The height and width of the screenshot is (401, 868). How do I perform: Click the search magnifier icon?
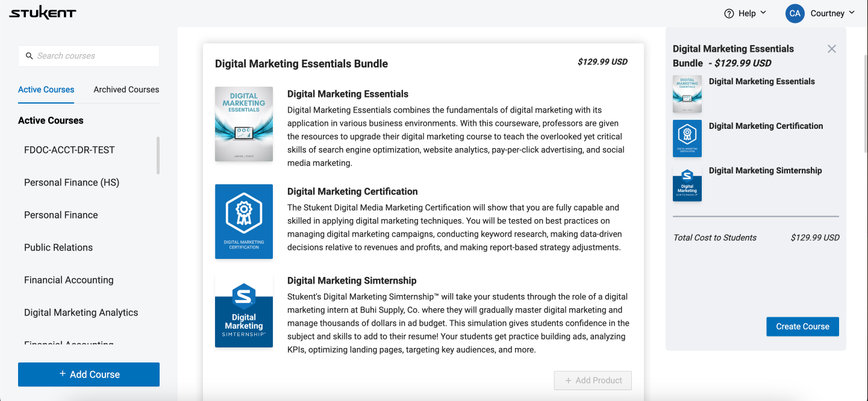pyautogui.click(x=29, y=56)
